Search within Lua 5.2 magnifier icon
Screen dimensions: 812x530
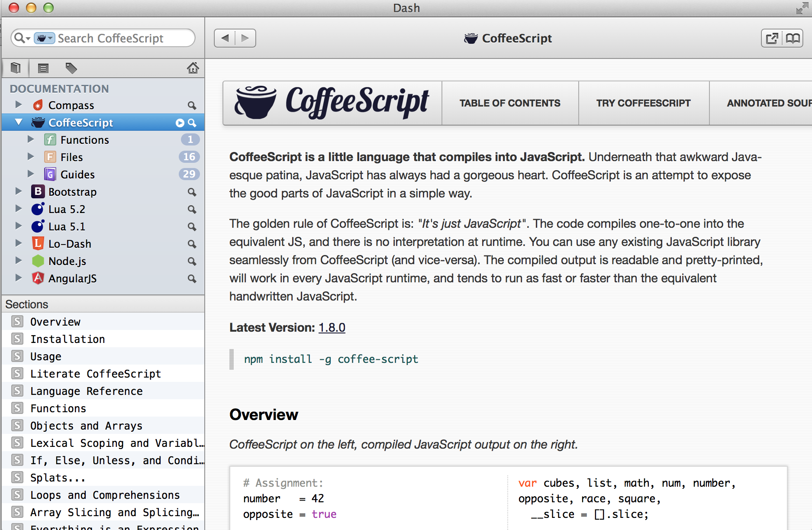(x=192, y=209)
